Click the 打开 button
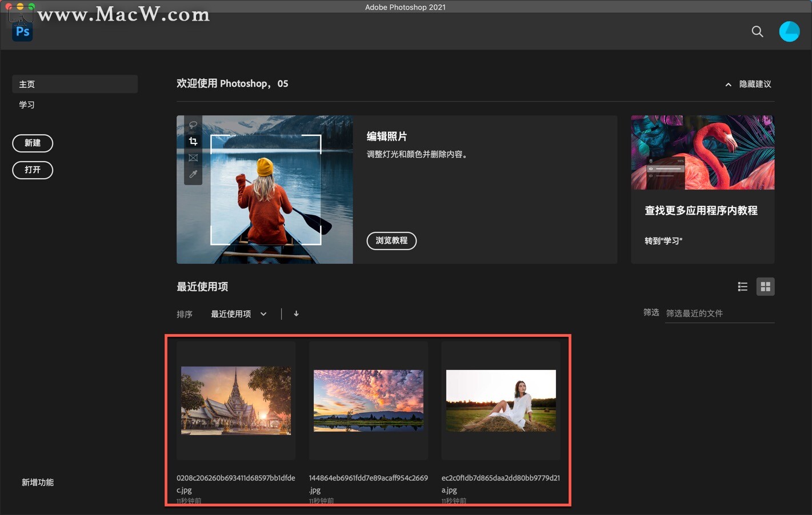812x515 pixels. 33,170
